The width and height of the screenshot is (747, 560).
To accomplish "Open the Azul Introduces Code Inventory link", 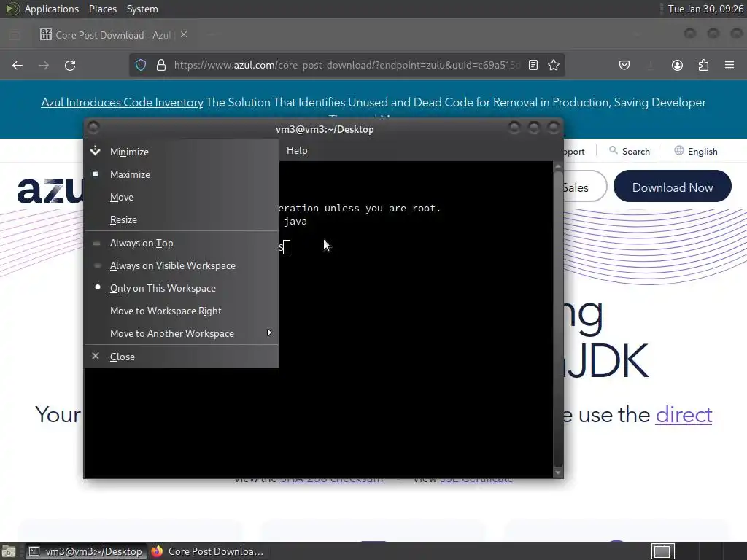I will (122, 102).
